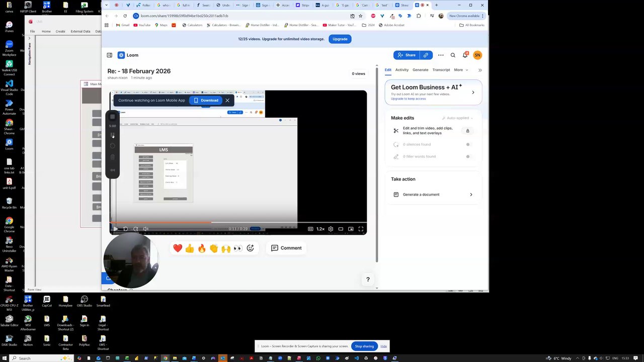Open the YouTube bookmark
The image size is (644, 362).
142,25
